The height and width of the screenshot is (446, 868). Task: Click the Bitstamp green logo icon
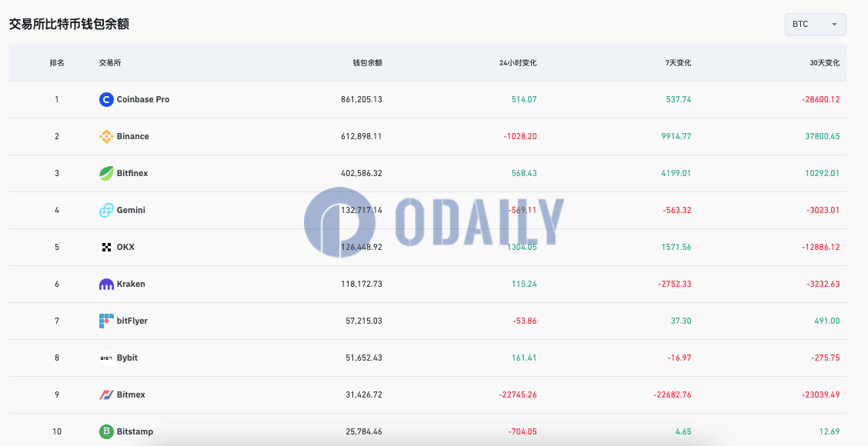[x=106, y=431]
